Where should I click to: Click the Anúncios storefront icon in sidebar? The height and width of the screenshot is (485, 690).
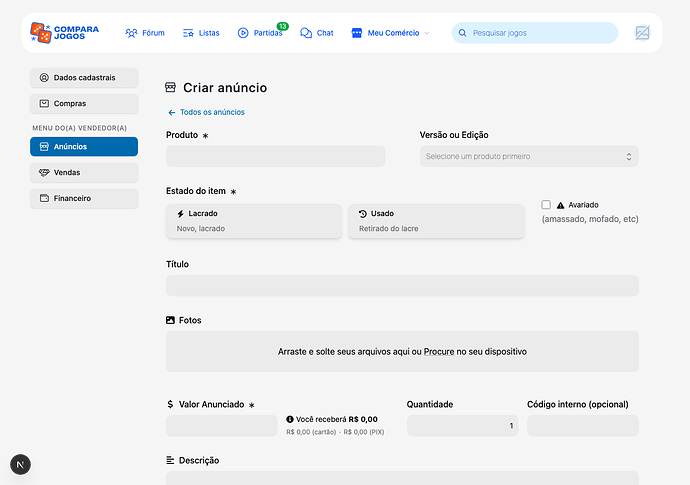point(44,147)
